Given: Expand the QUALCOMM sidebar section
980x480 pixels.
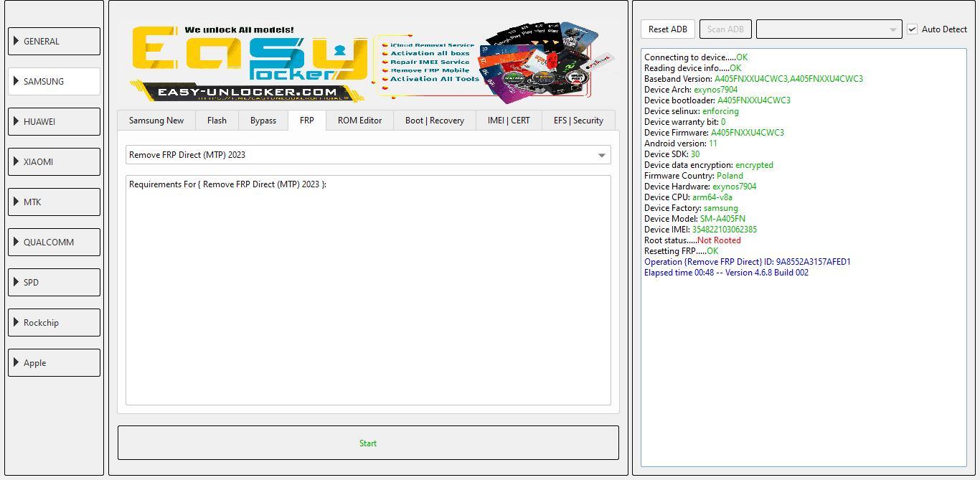Looking at the screenshot, I should pos(54,242).
